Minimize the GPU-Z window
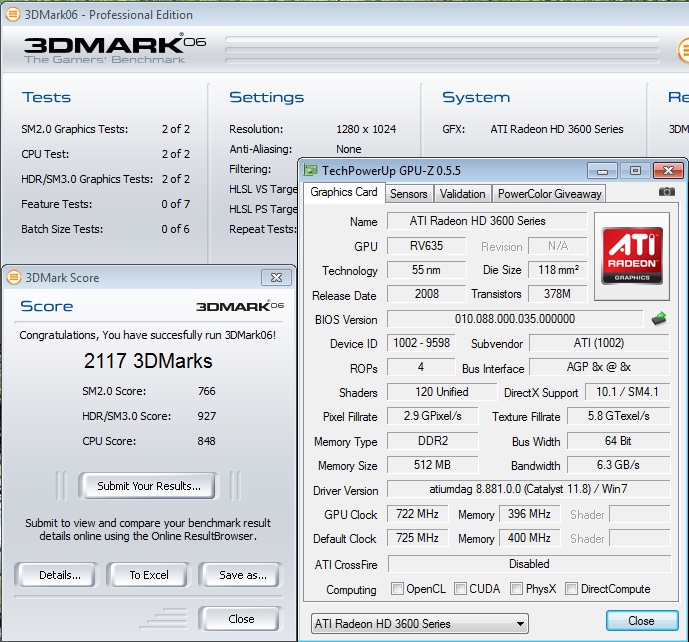 [x=602, y=170]
